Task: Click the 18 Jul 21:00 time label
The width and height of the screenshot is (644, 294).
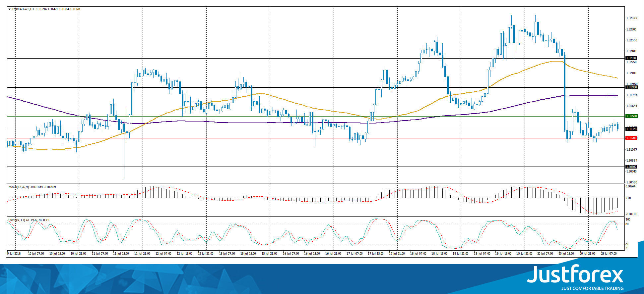Action: pyautogui.click(x=461, y=254)
